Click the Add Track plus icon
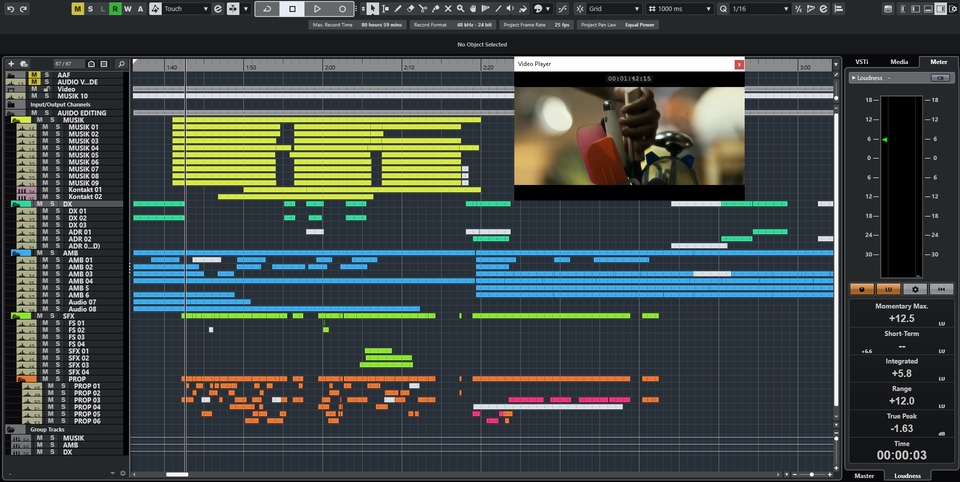The height and width of the screenshot is (482, 960). tap(11, 64)
